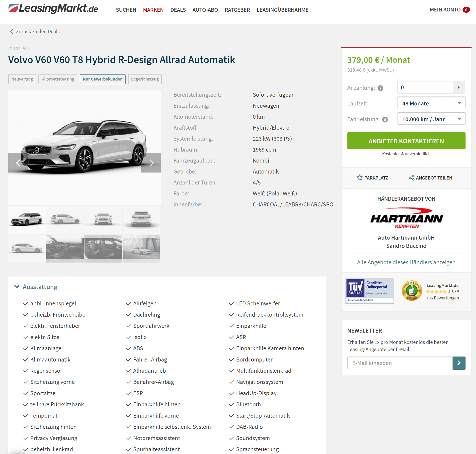The width and height of the screenshot is (476, 454).
Task: Show the previous car image
Action: coord(18,163)
